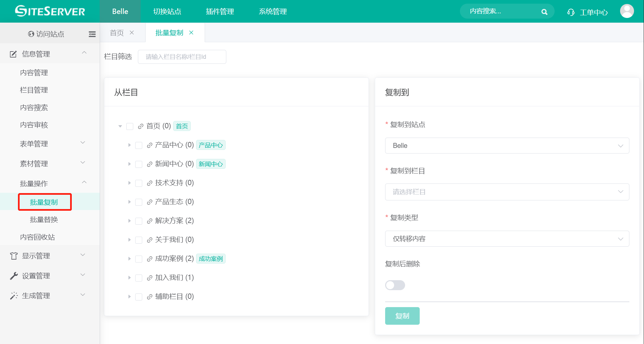Close the 首页 tab
This screenshot has height=344, width=644.
(x=132, y=33)
